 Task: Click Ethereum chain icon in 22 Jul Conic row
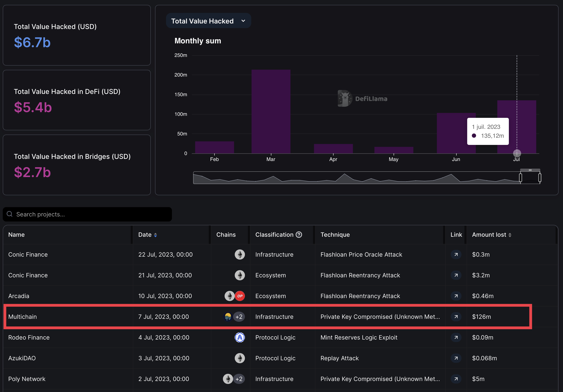tap(240, 255)
